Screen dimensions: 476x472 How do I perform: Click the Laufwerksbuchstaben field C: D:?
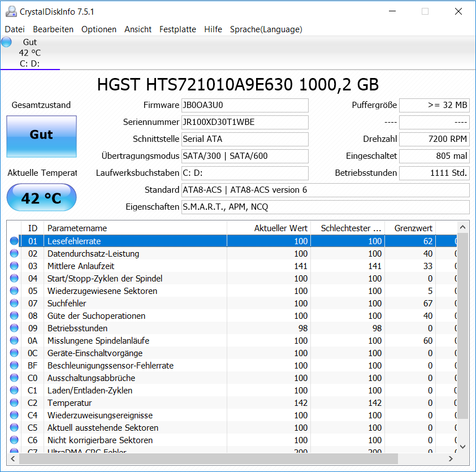(x=245, y=174)
